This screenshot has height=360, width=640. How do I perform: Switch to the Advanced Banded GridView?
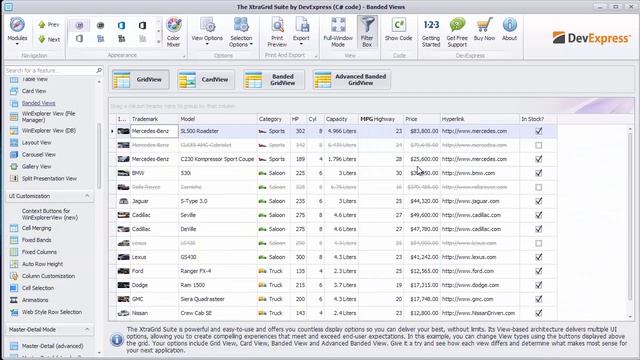pyautogui.click(x=352, y=80)
